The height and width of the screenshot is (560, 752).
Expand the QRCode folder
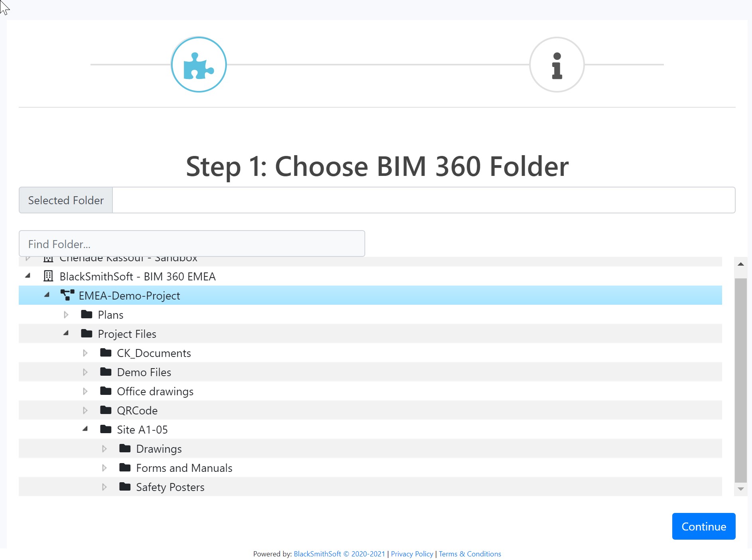point(85,410)
